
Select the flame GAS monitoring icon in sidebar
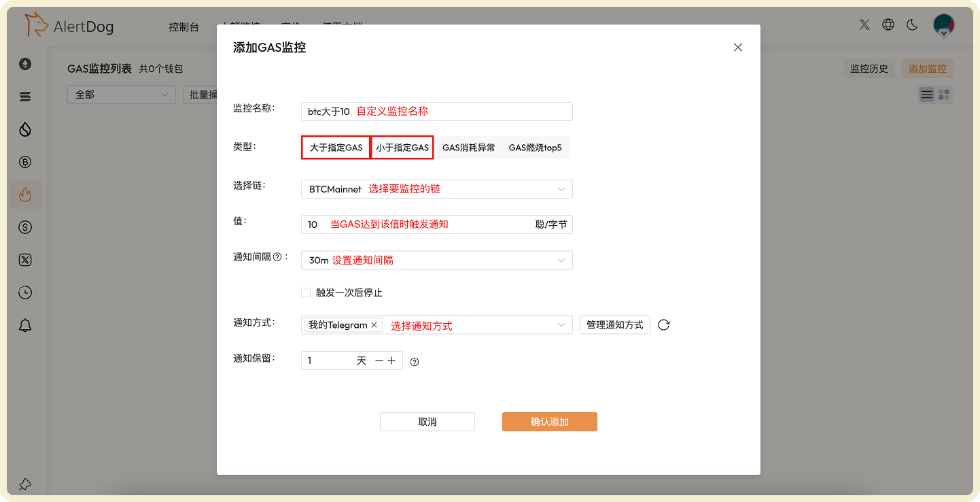(25, 194)
